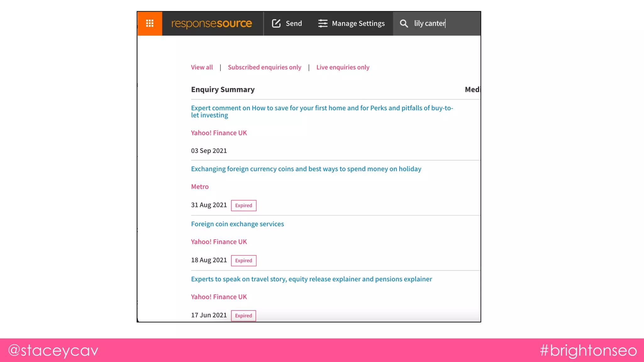Click the Manage Settings sliders icon

coord(323,24)
